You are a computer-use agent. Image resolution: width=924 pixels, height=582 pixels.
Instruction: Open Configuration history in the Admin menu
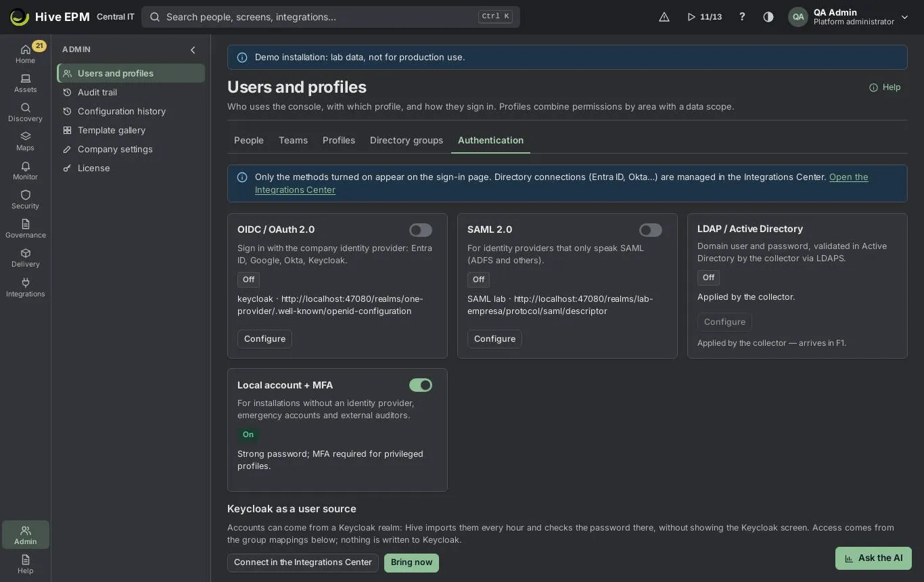tap(131, 111)
